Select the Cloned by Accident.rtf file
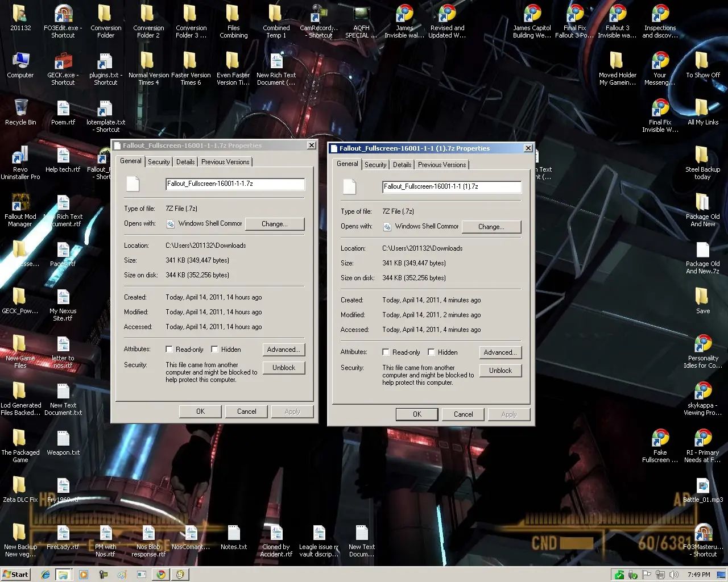Viewport: 728px width, 582px height. click(276, 533)
